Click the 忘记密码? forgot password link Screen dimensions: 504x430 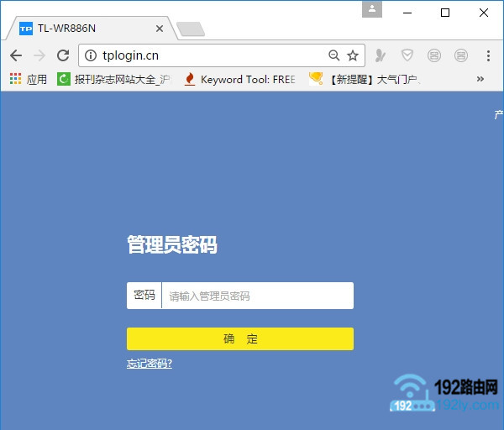pyautogui.click(x=150, y=364)
